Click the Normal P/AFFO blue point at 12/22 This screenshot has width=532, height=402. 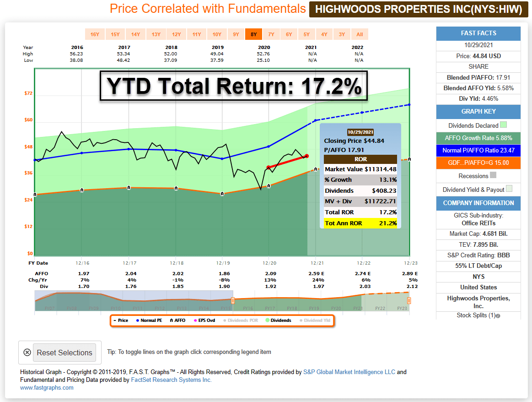click(x=362, y=113)
